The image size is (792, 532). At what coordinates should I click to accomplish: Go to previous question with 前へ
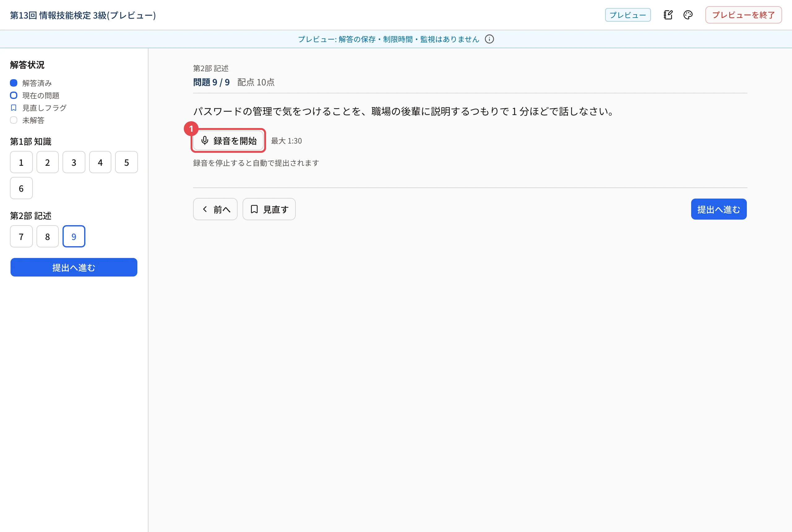point(215,209)
